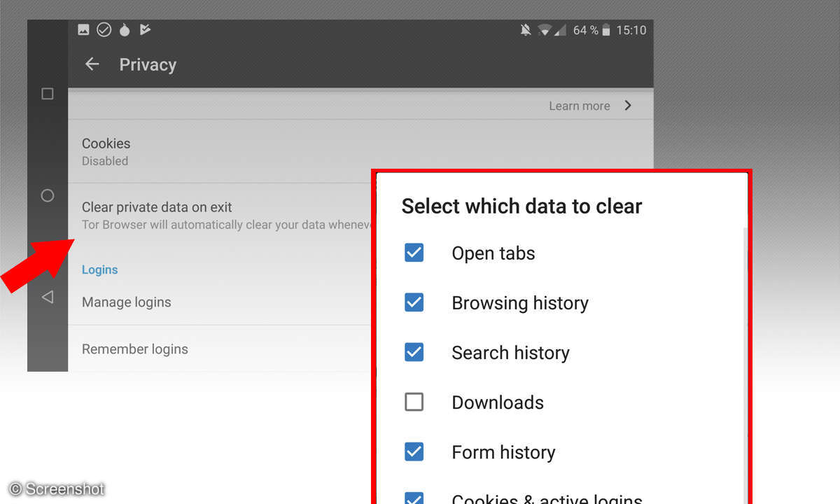Screen dimensions: 840x504
Task: Tap the Select which data to clear heading
Action: [x=521, y=206]
